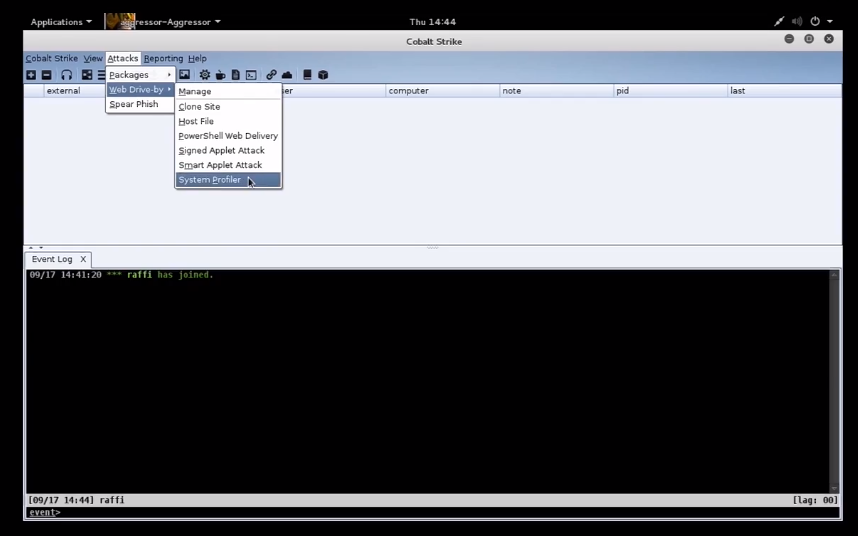Image resolution: width=858 pixels, height=536 pixels.
Task: Click the [lag: 00] status text
Action: [x=815, y=500]
